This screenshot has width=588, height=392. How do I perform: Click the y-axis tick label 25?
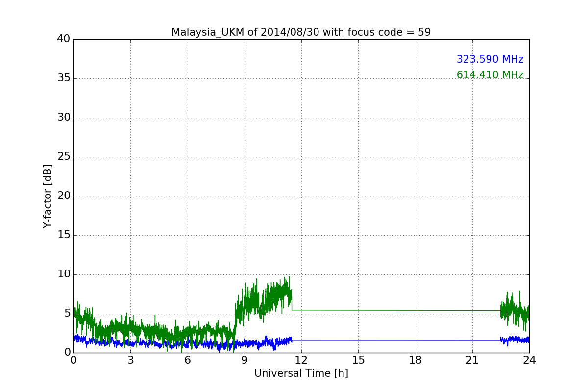point(64,157)
